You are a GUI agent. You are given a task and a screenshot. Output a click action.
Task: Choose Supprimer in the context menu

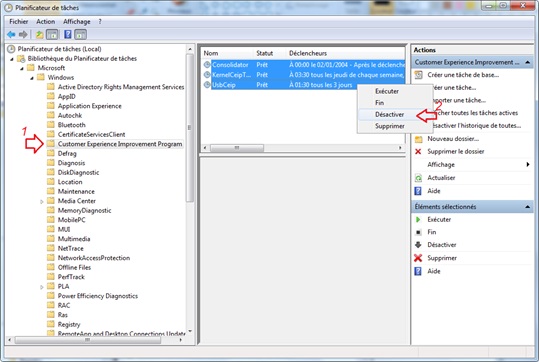395,126
